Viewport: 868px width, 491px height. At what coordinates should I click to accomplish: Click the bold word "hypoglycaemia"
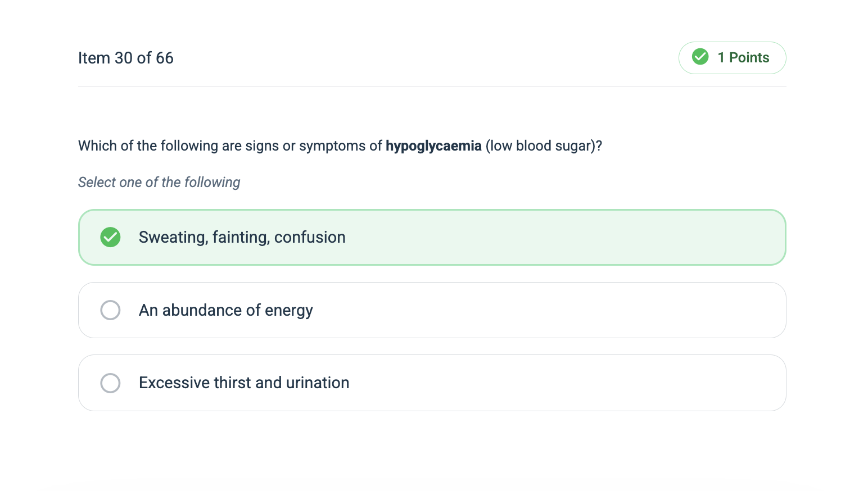tap(433, 146)
